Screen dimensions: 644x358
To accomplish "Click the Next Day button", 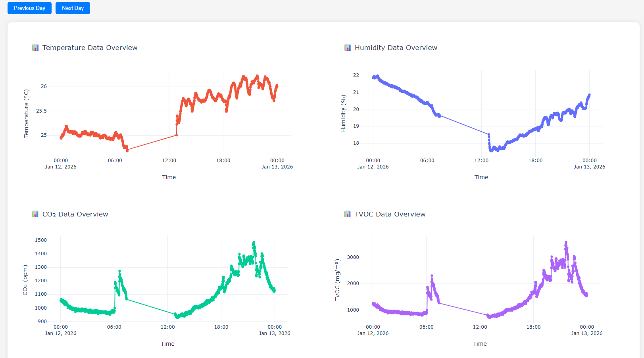I will tap(73, 8).
